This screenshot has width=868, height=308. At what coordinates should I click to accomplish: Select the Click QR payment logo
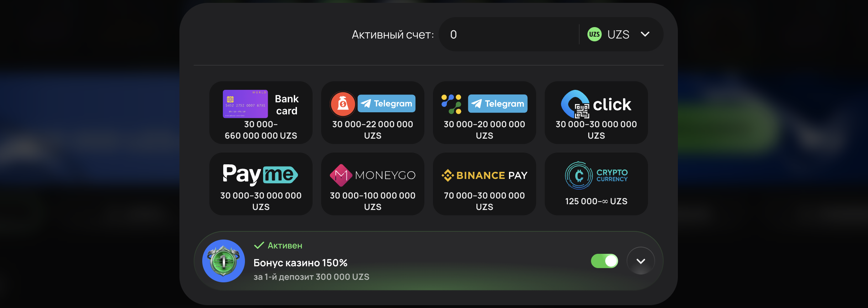point(596,104)
